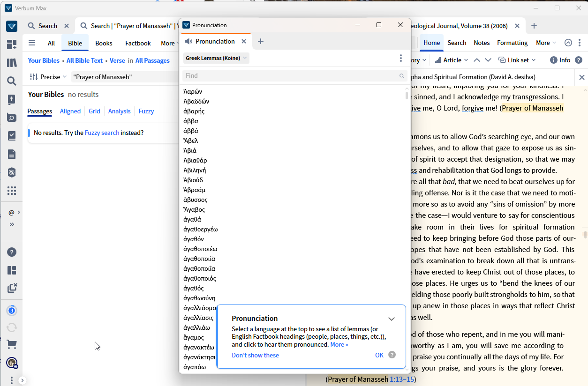Open Info panel in article toolbar
This screenshot has height=386, width=588.
click(560, 60)
